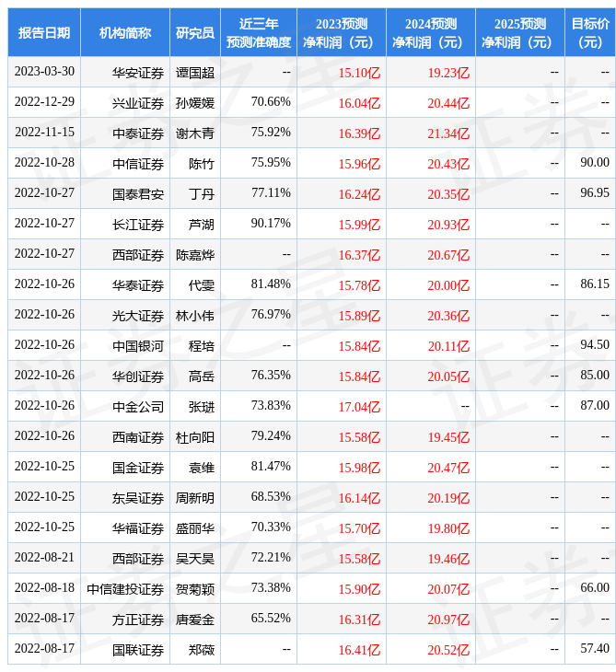Select institution 中信建投证券

125,590
